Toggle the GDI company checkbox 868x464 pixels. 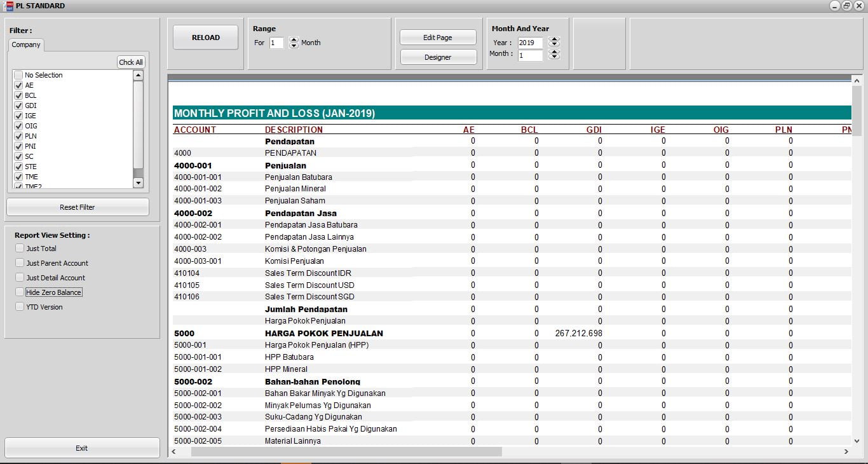click(x=18, y=106)
